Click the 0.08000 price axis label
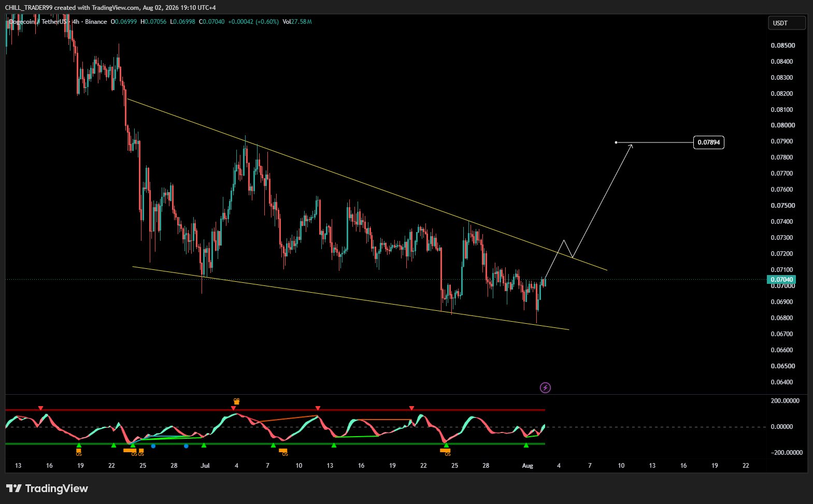813x504 pixels. coord(782,125)
